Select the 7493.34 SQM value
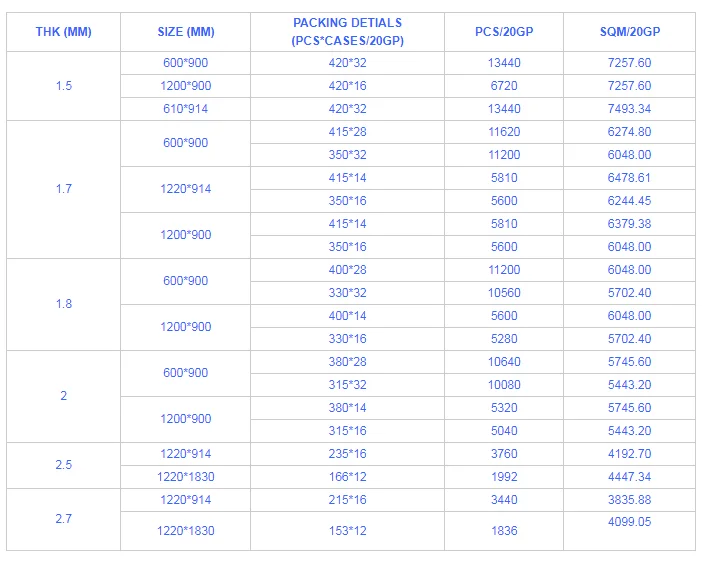Viewport: 716px width, 562px height. pyautogui.click(x=629, y=109)
